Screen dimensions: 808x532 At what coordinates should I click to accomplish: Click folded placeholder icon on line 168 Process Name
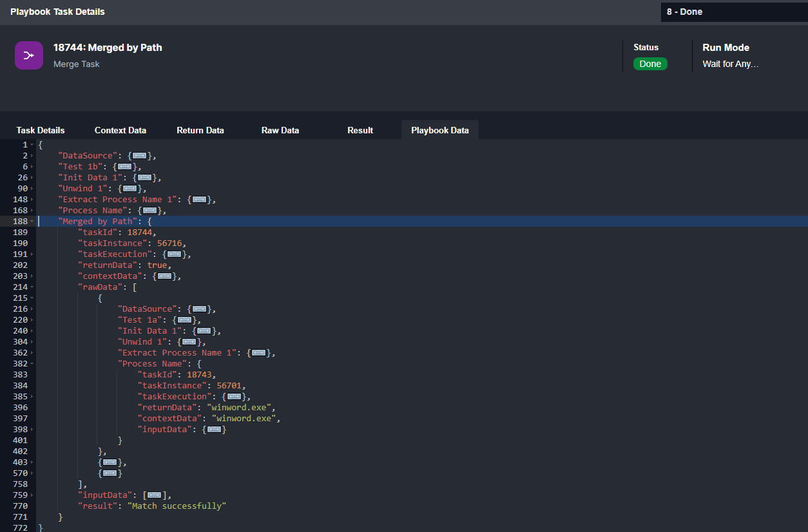[x=150, y=211]
